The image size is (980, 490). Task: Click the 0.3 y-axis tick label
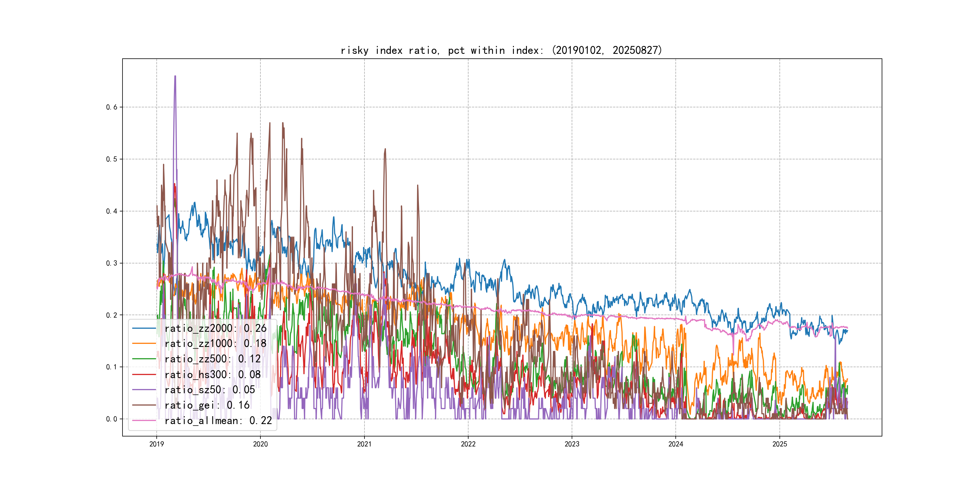coord(112,263)
